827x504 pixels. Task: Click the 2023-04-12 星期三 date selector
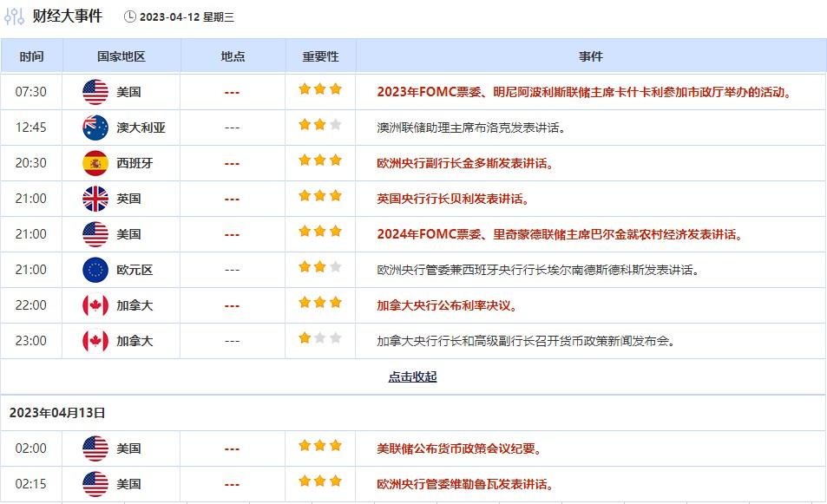[x=187, y=16]
